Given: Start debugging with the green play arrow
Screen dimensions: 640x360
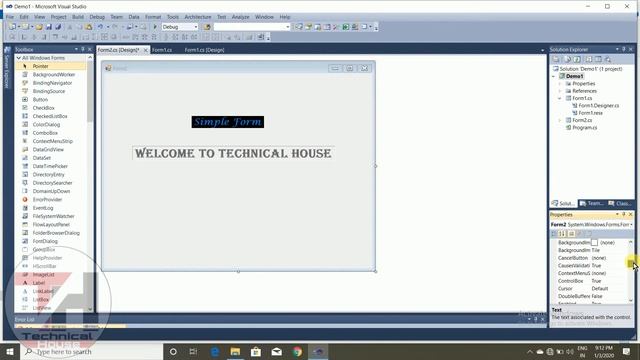Looking at the screenshot, I should [155, 27].
